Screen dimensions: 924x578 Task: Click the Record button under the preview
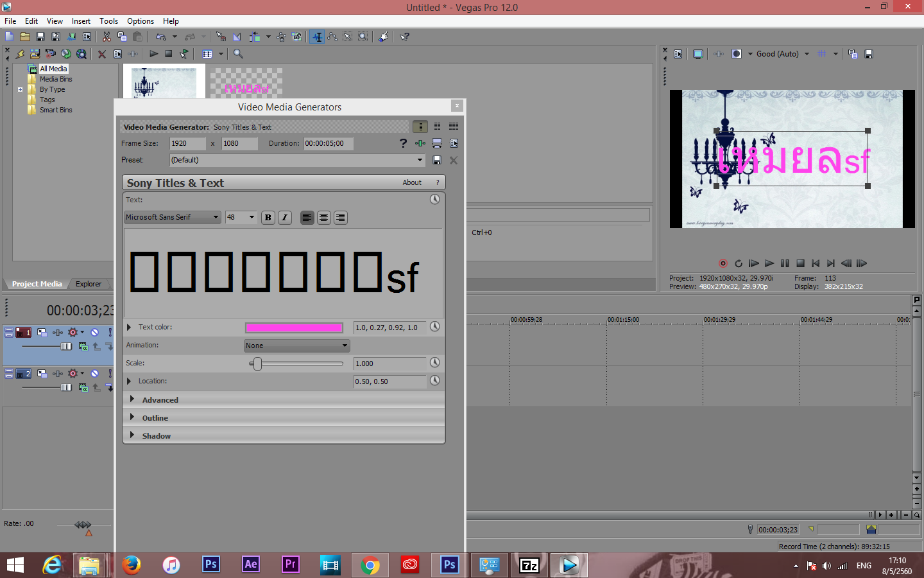click(x=723, y=263)
